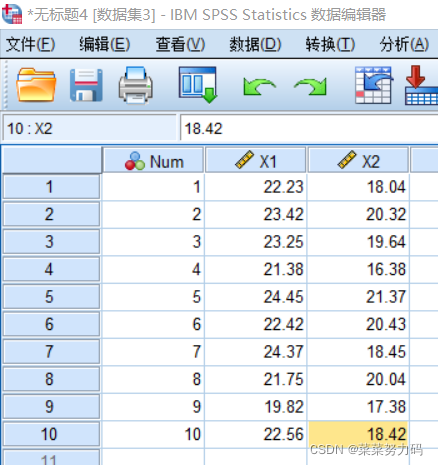Select the X2 variable column header
Viewport: 438px width, 465px height.
358,161
